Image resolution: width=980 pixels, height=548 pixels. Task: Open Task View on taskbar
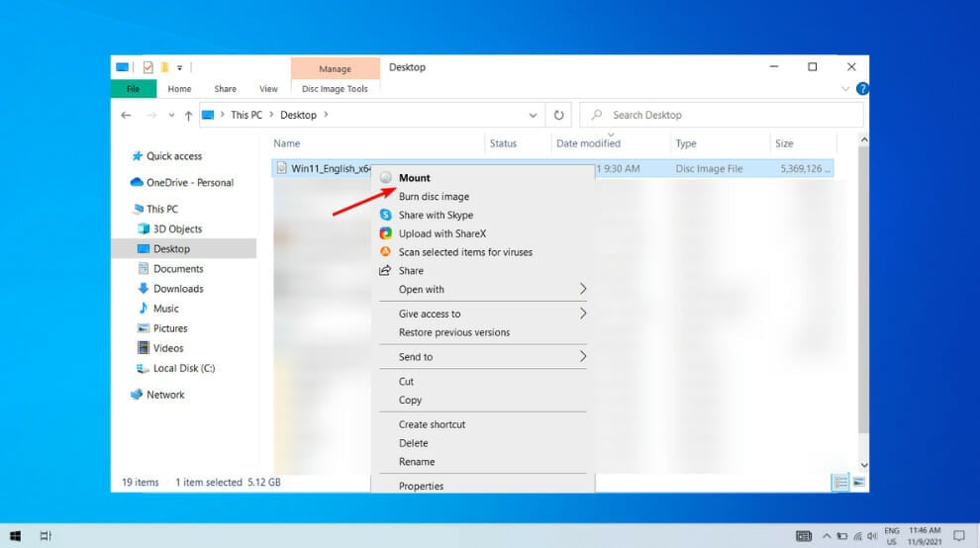pos(46,536)
